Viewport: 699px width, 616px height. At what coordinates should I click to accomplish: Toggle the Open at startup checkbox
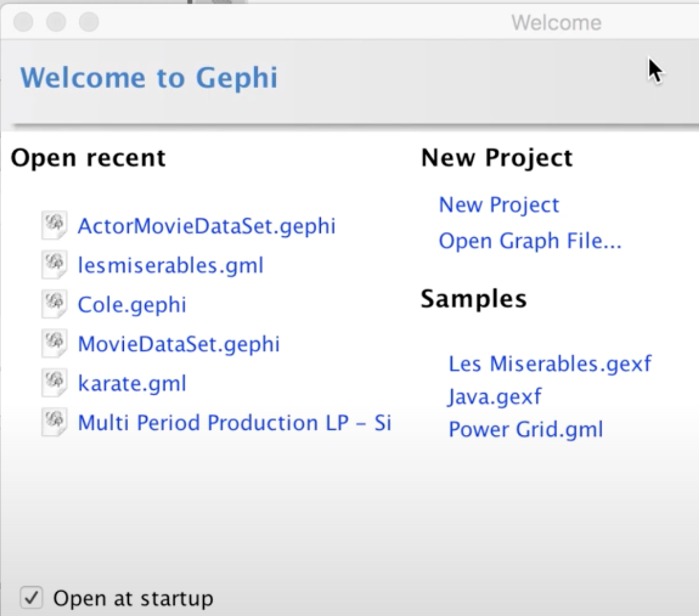click(31, 598)
